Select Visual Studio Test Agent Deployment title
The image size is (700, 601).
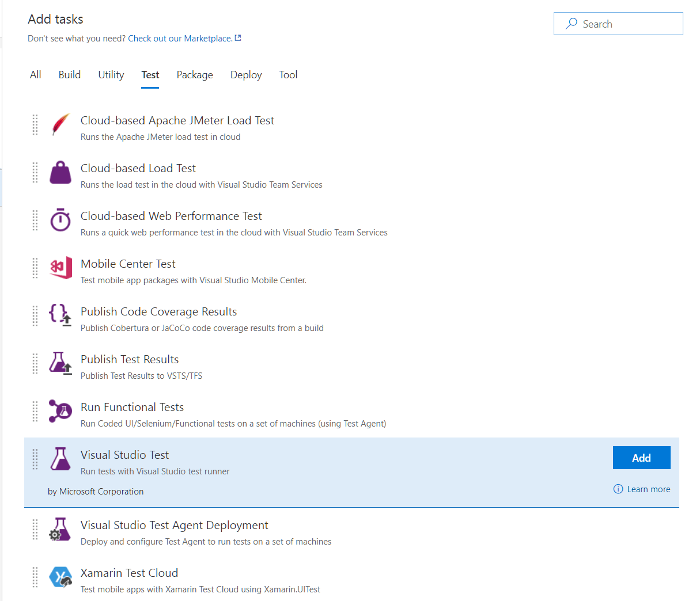175,525
